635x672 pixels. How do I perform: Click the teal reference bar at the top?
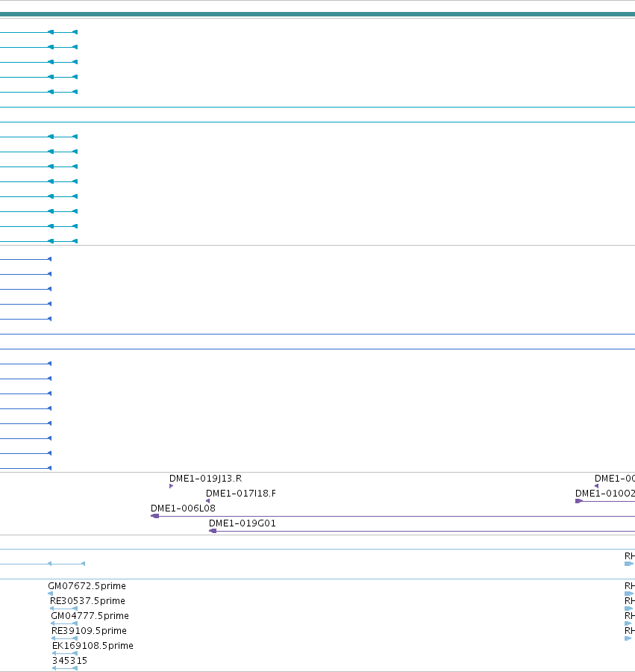click(317, 14)
